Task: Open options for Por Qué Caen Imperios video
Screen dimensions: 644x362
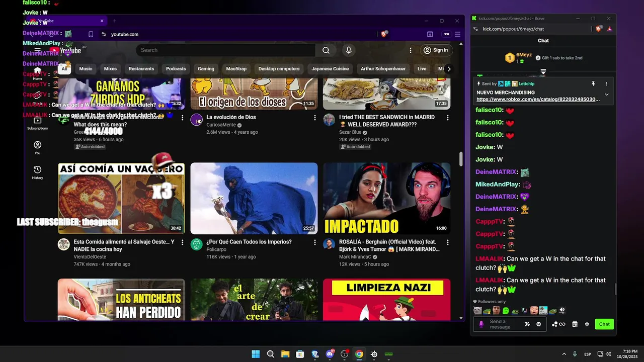Action: coord(315,242)
